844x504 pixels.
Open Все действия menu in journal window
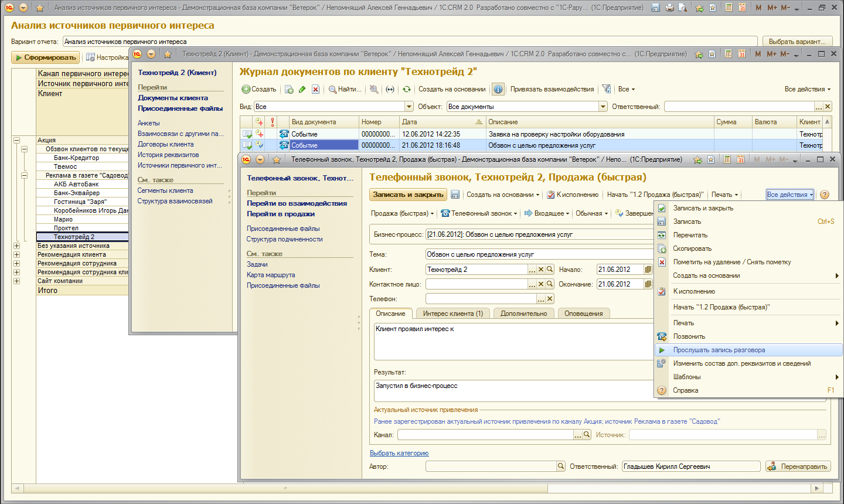pos(808,89)
